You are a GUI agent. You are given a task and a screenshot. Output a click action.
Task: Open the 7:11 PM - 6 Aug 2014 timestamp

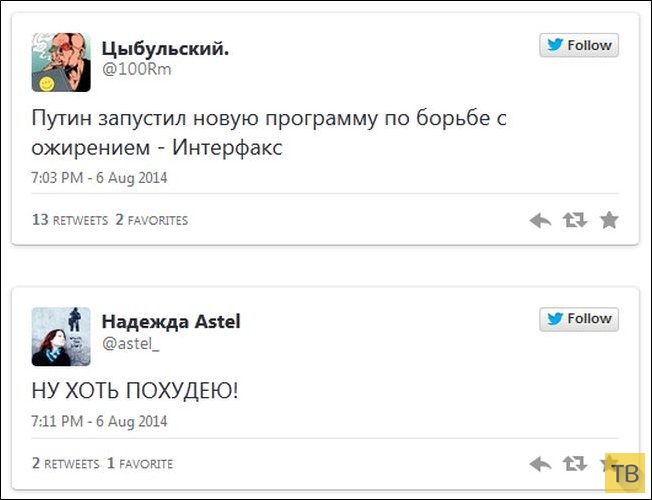(x=99, y=424)
